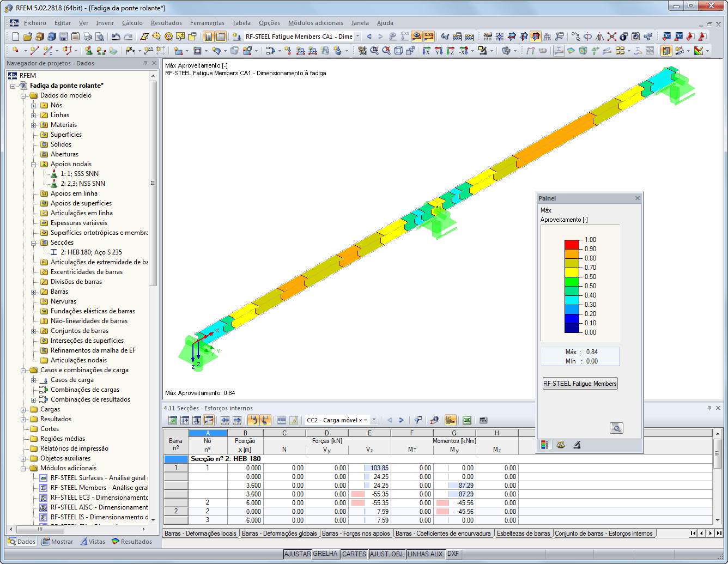Click the open folder icon in the toolbar
The width and height of the screenshot is (728, 564).
[28, 37]
